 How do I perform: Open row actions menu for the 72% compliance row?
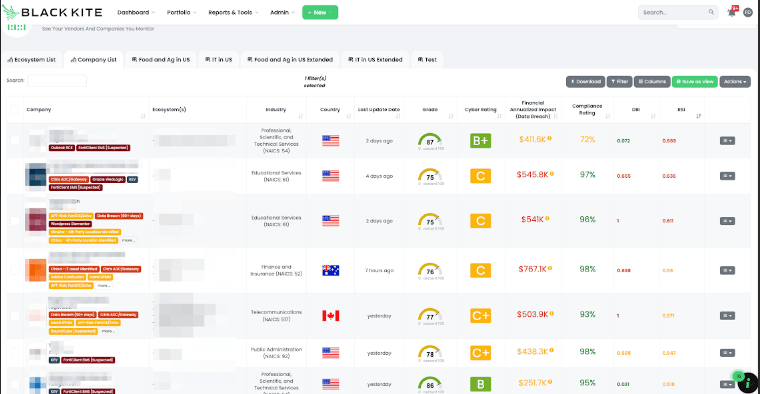click(727, 141)
